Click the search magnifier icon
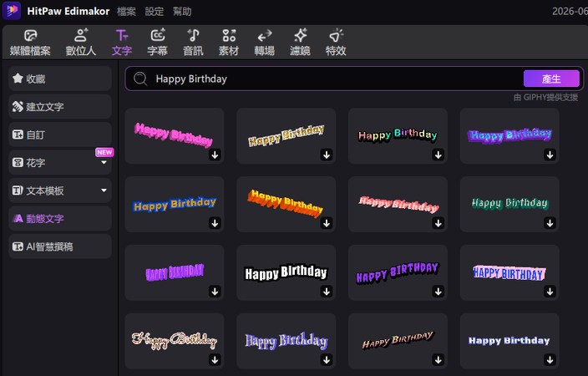The height and width of the screenshot is (376, 588). (x=140, y=79)
